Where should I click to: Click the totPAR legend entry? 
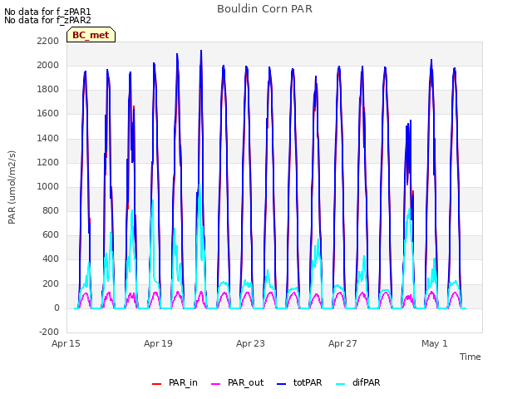(299, 382)
